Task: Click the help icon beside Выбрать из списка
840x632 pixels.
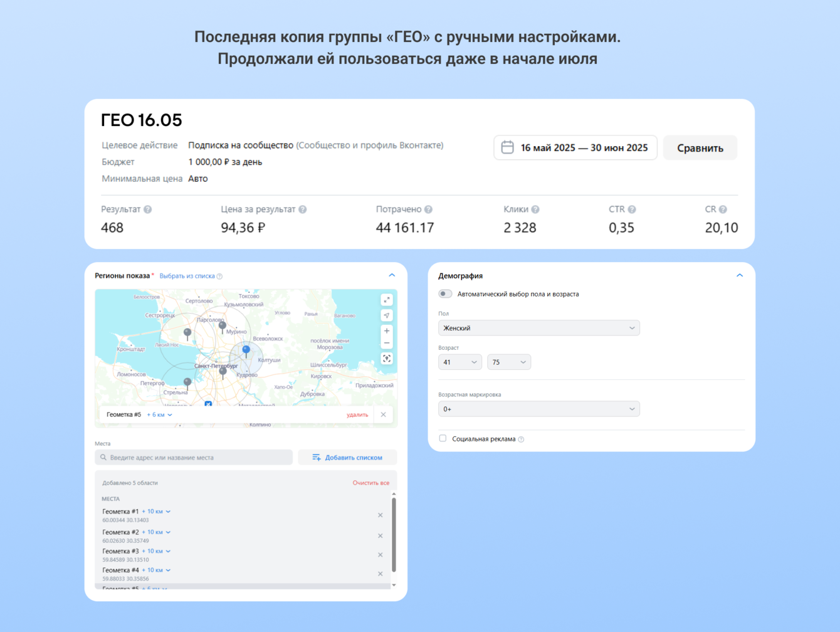Action: coord(219,276)
